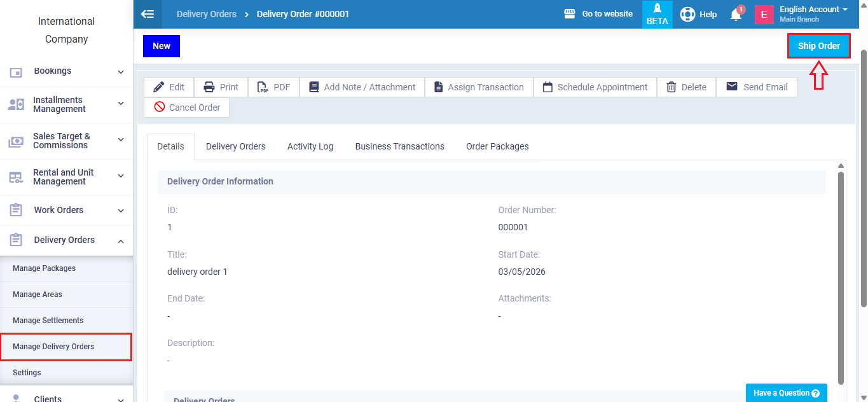Click the details panel vertical scrollbar
Image resolution: width=868 pixels, height=402 pixels.
(x=841, y=274)
